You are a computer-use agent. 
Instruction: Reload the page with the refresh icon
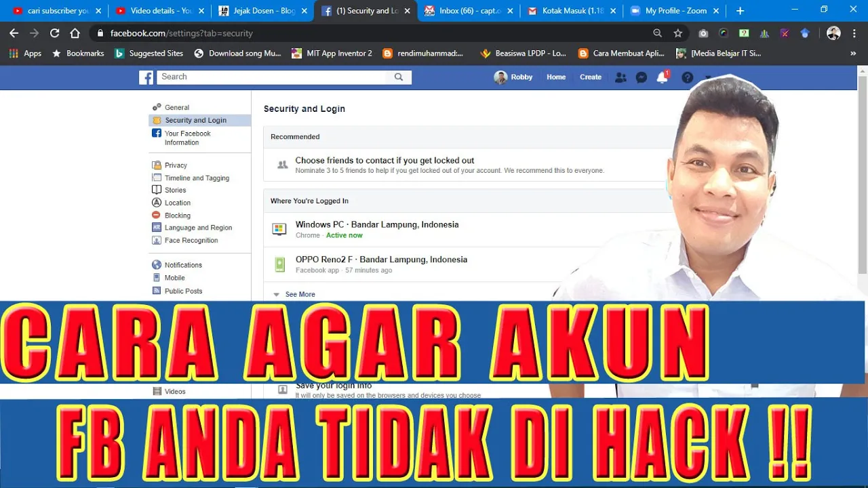[x=54, y=33]
